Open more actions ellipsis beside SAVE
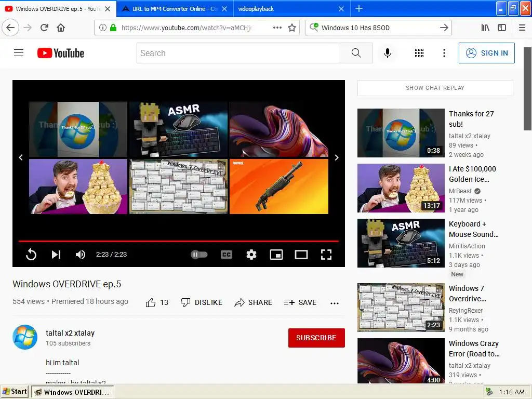The image size is (532, 399). [x=335, y=303]
